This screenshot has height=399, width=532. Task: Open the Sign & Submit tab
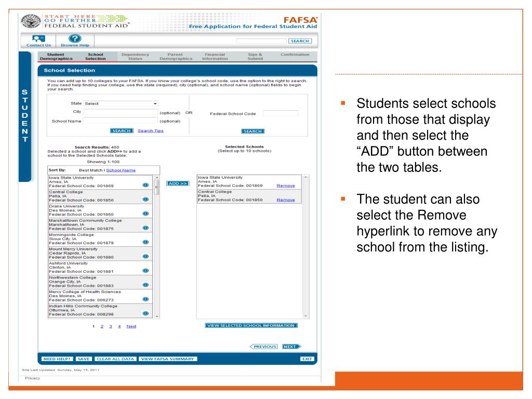tap(255, 57)
